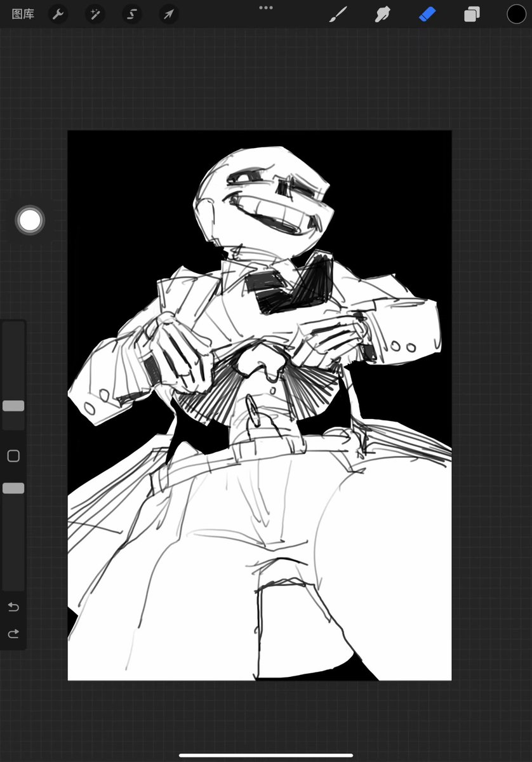Open the black color picker circle
Image resolution: width=532 pixels, height=762 pixels.
tap(516, 14)
